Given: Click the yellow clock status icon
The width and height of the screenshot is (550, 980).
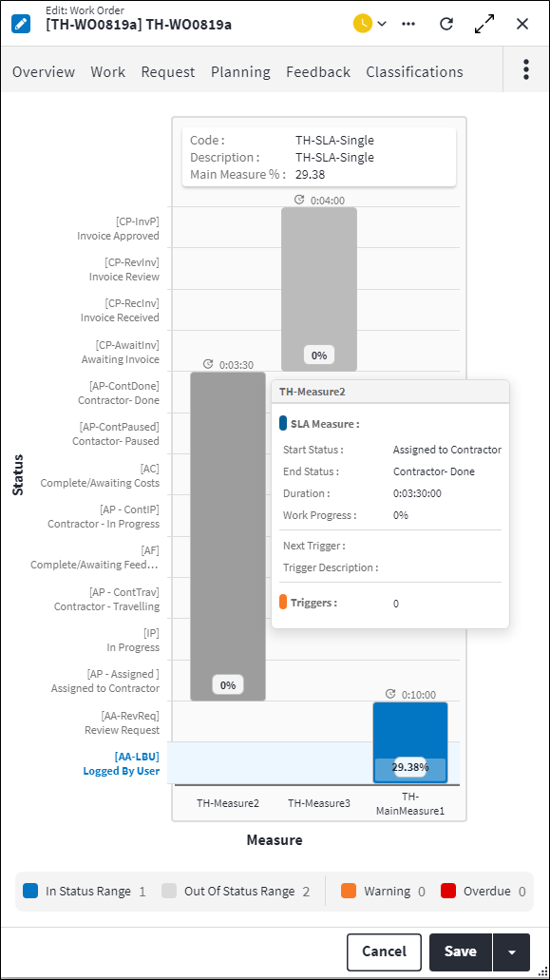Looking at the screenshot, I should (364, 24).
